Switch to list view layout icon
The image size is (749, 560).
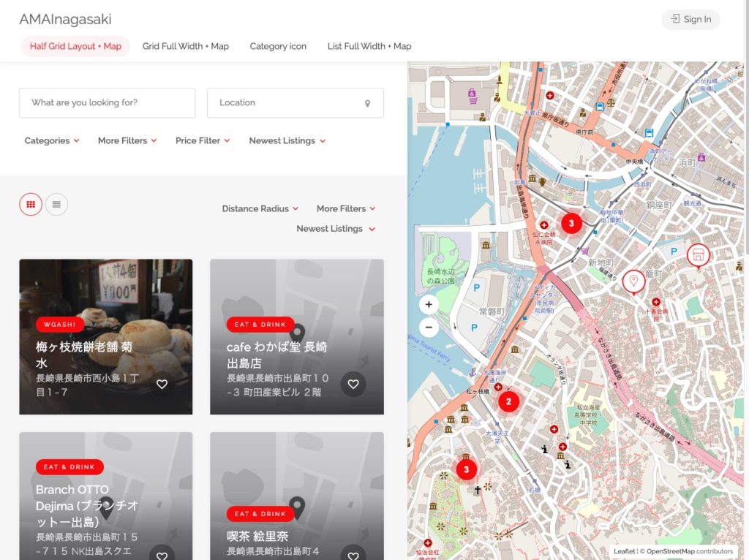pos(56,204)
